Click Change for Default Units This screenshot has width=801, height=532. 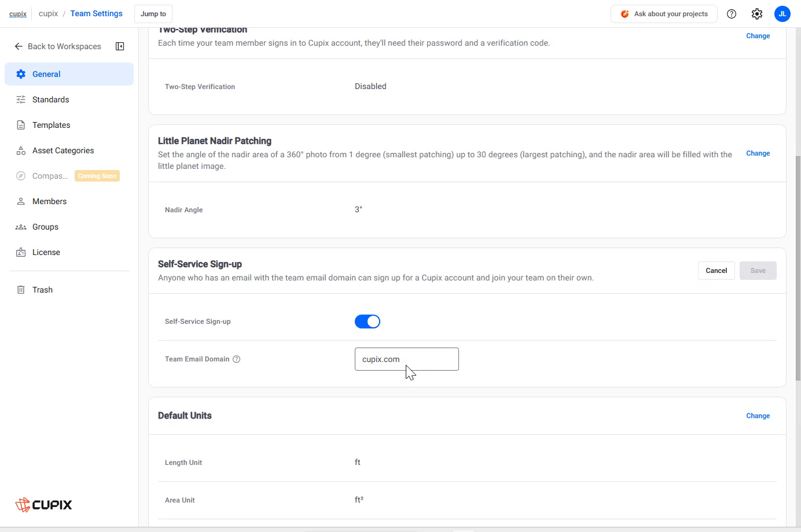pyautogui.click(x=758, y=416)
